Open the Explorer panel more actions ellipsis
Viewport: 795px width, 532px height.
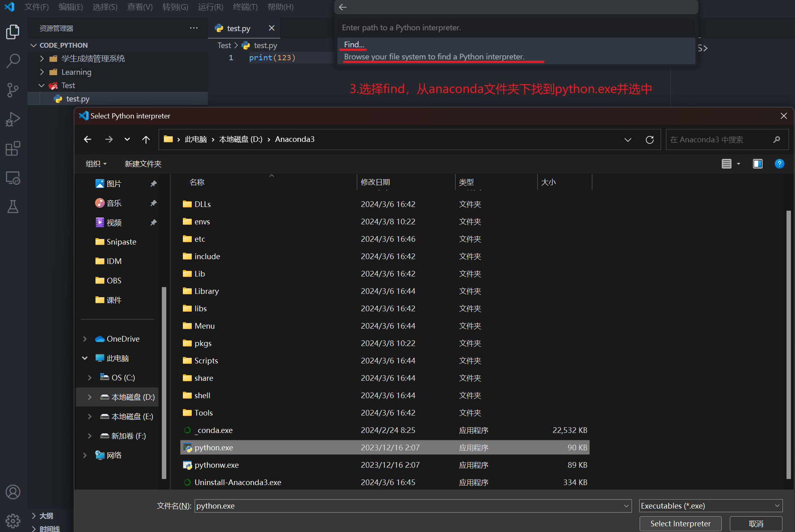(194, 28)
